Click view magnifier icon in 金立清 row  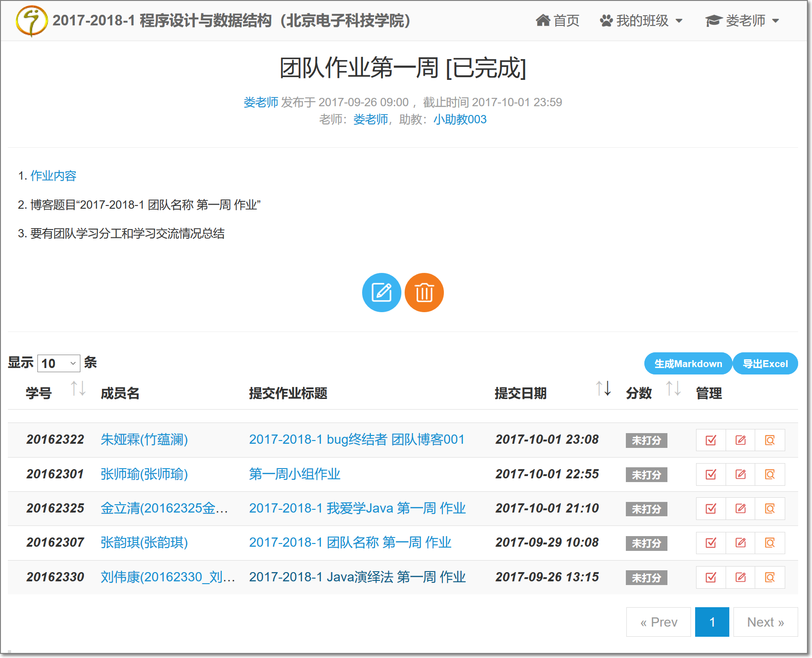(x=770, y=509)
